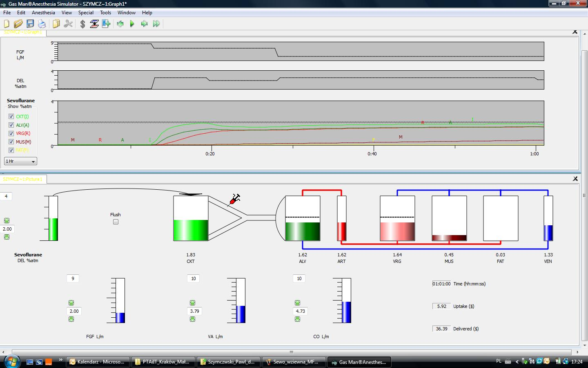
Task: Open Szymczwski_Pawl taskbar button
Action: point(229,362)
